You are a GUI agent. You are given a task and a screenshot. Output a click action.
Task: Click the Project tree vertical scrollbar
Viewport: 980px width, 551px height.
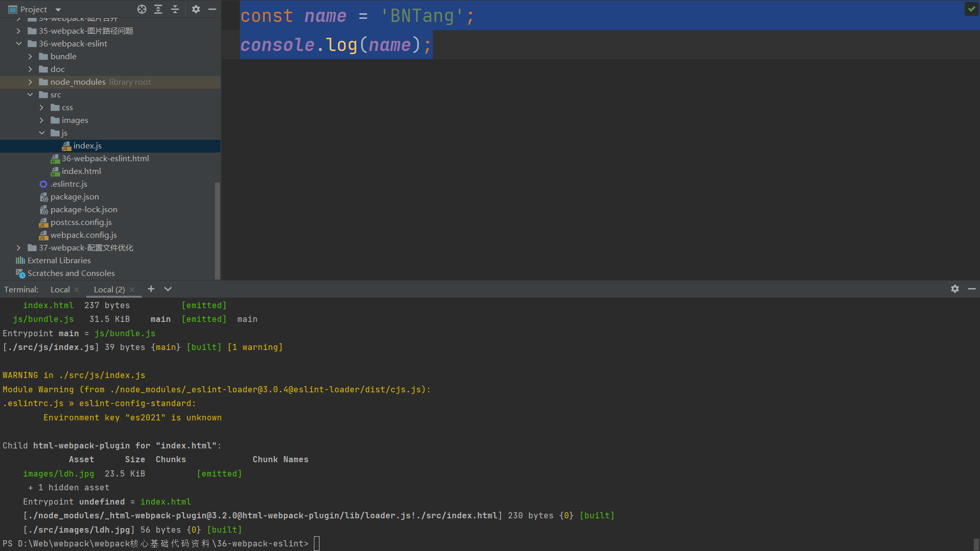click(217, 230)
